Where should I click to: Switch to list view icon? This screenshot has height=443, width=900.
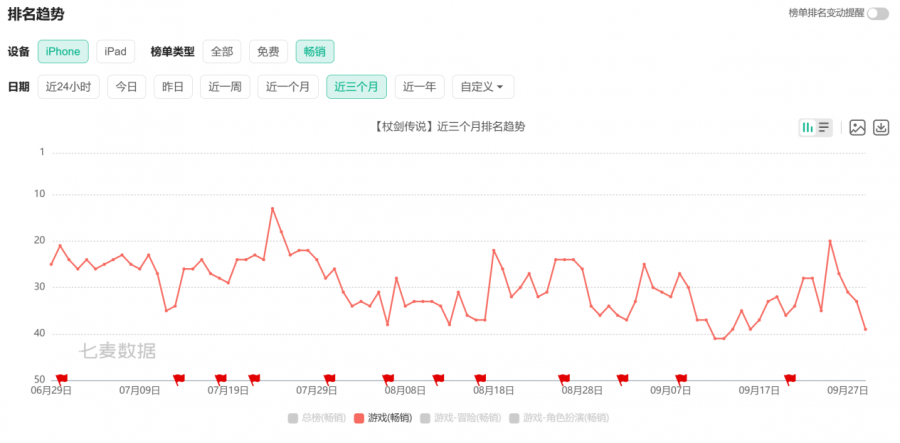tap(824, 127)
